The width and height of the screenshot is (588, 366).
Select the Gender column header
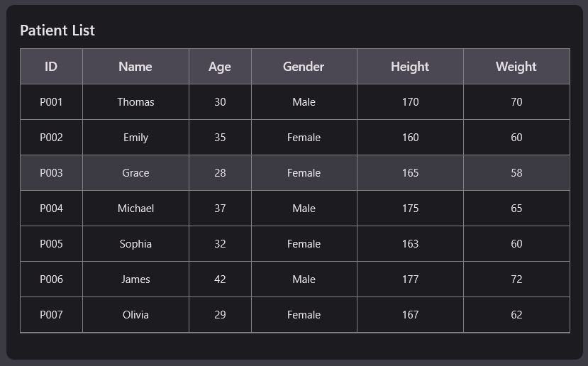[x=304, y=67]
